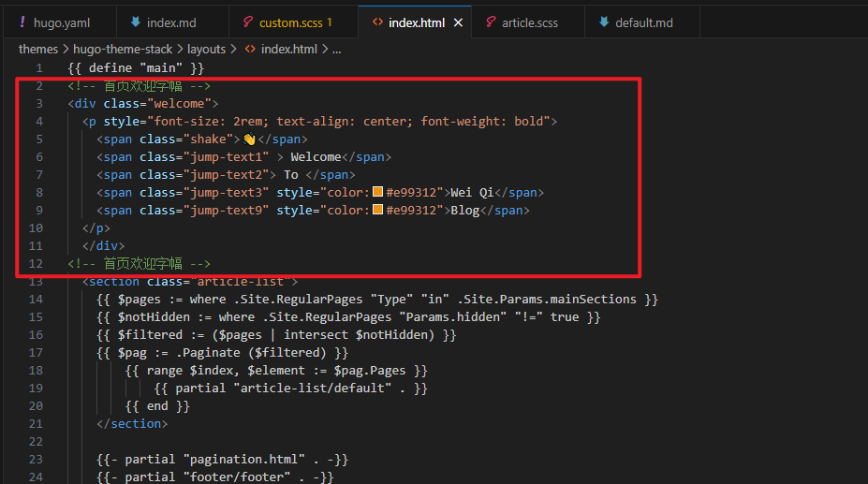Open color picker on the jump-text9 swatch
868x484 pixels.
[377, 210]
